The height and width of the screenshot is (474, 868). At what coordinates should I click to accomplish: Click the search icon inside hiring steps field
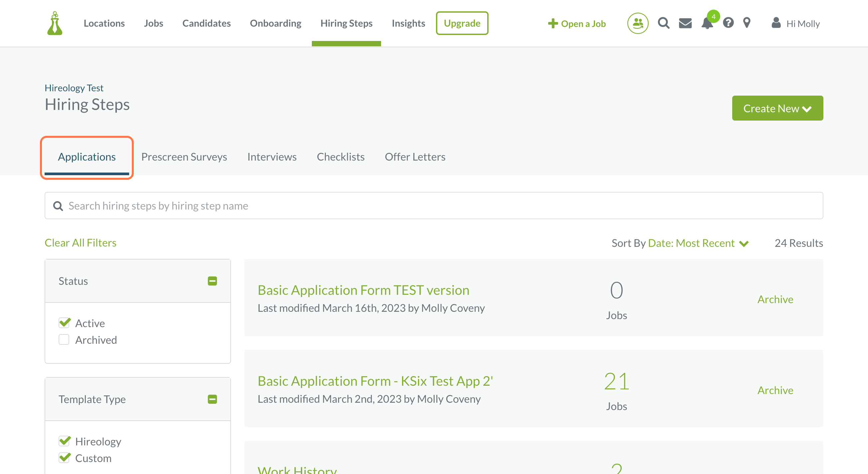pyautogui.click(x=58, y=206)
